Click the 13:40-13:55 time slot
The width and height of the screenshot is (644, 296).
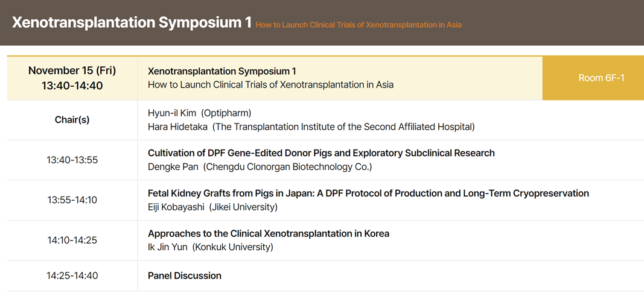72,160
